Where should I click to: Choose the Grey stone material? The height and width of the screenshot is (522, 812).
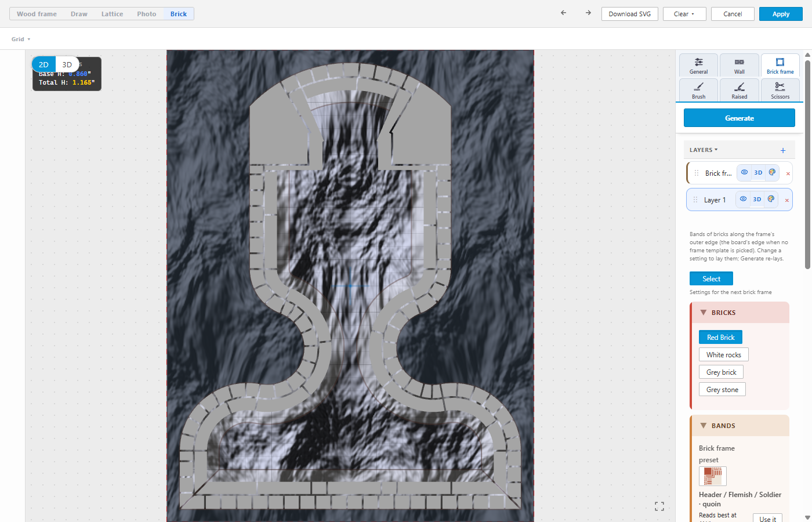point(722,389)
